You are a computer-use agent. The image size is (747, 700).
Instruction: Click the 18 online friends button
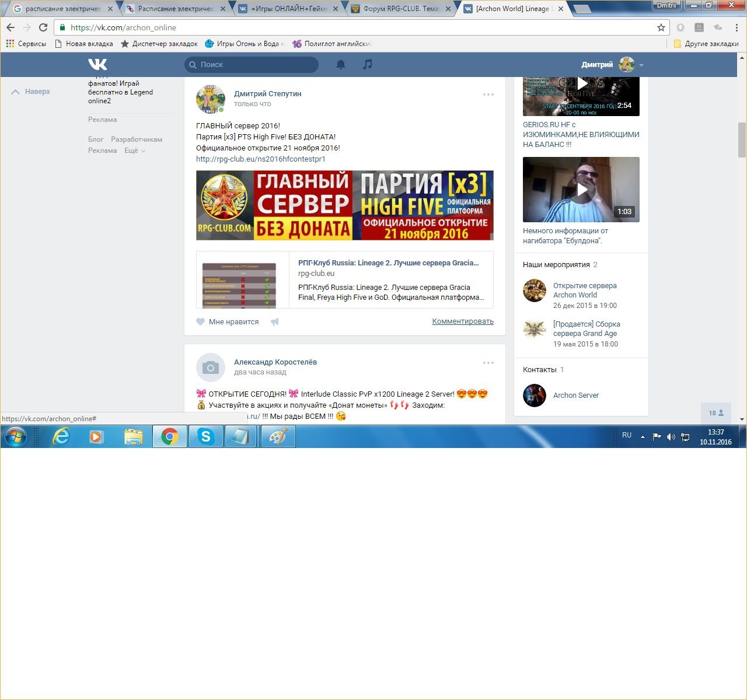pos(716,413)
